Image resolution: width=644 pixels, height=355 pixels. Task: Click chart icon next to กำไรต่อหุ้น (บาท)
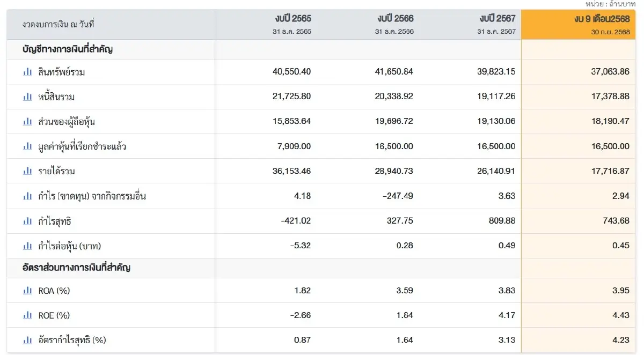coord(27,246)
